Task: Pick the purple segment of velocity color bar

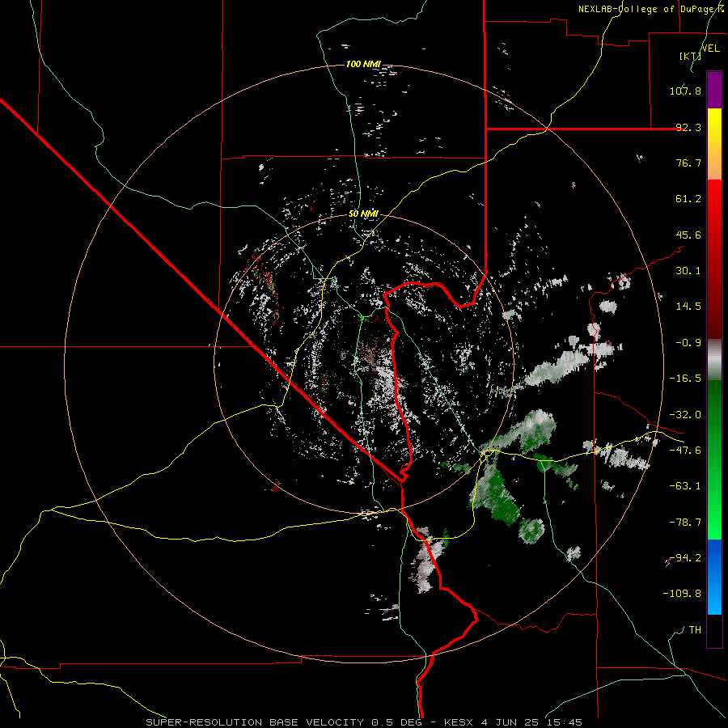Action: [714, 90]
